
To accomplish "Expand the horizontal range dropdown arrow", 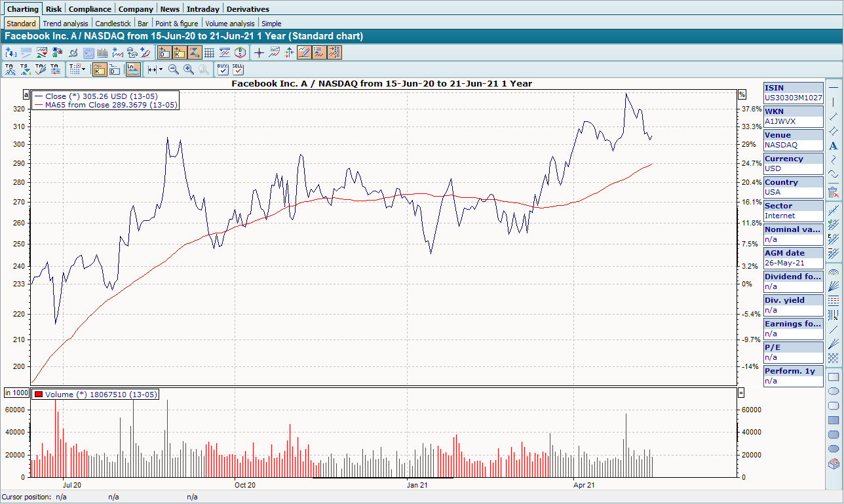I will (161, 69).
